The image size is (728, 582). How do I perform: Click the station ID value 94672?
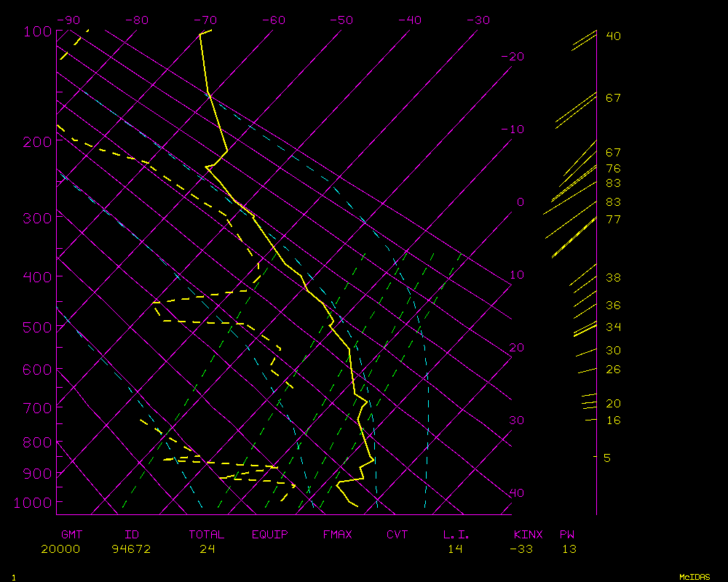point(131,549)
